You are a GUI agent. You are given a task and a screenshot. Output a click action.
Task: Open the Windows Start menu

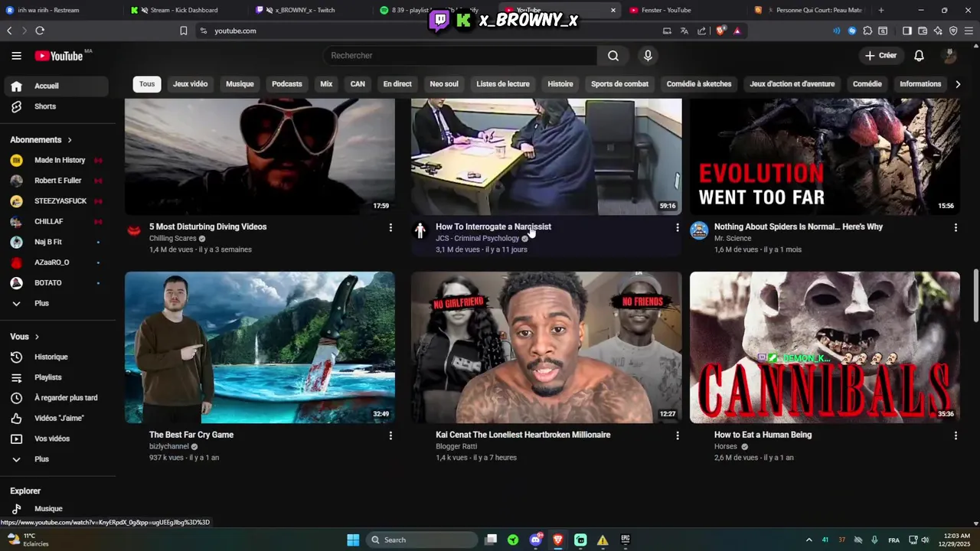tap(353, 540)
